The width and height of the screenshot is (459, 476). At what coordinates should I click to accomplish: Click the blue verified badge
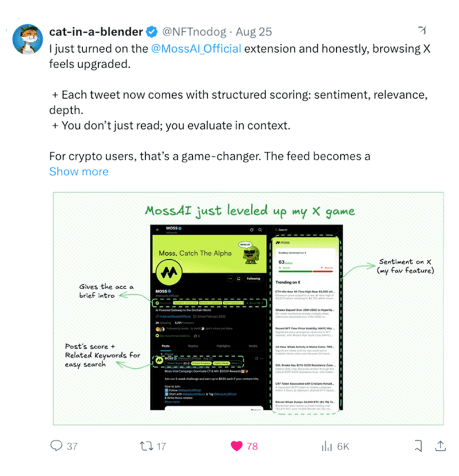(x=153, y=32)
